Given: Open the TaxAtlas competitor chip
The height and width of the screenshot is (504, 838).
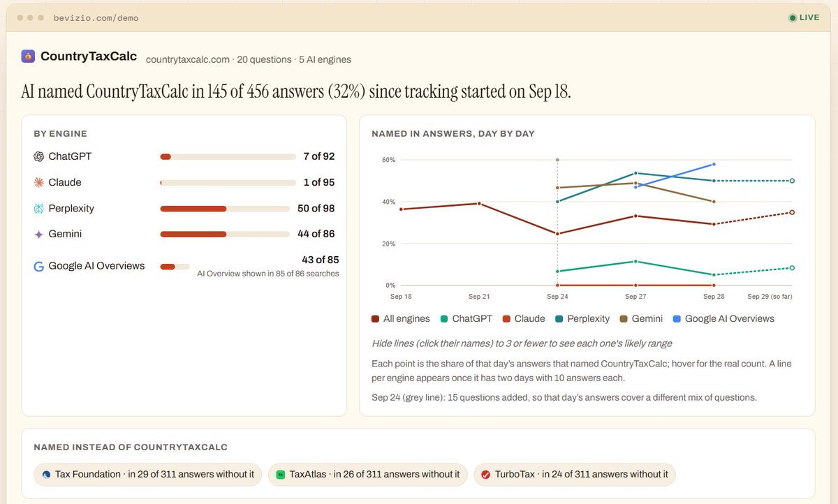Looking at the screenshot, I should 368,475.
